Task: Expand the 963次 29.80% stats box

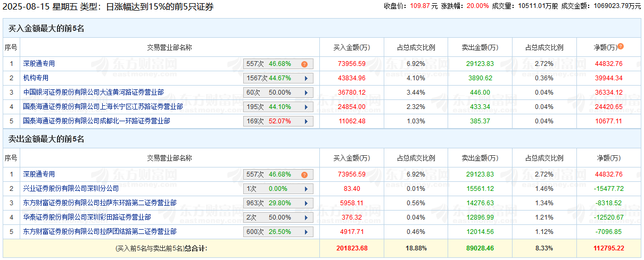Action: tap(278, 203)
